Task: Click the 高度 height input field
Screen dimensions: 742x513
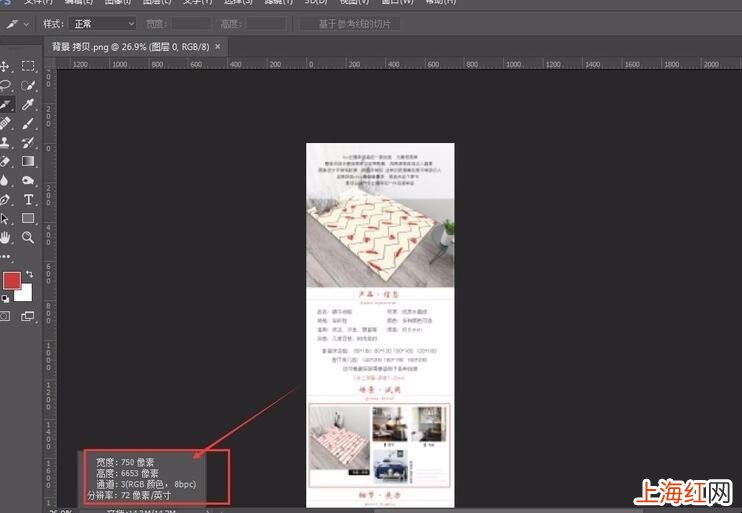Action: coord(266,23)
